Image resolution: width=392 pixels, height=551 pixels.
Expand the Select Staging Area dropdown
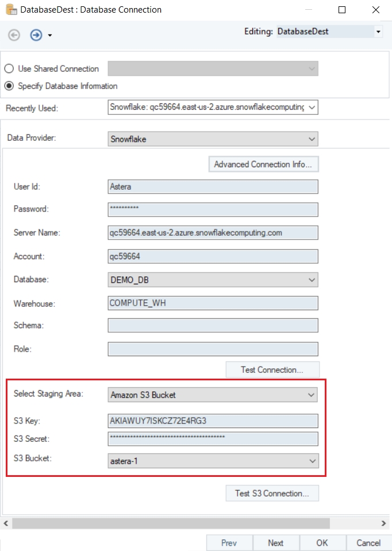click(x=312, y=395)
